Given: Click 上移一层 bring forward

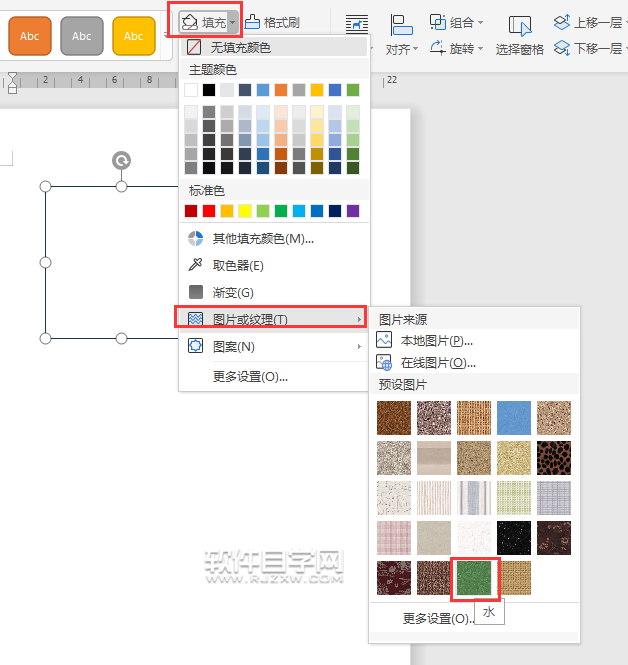Looking at the screenshot, I should point(589,22).
